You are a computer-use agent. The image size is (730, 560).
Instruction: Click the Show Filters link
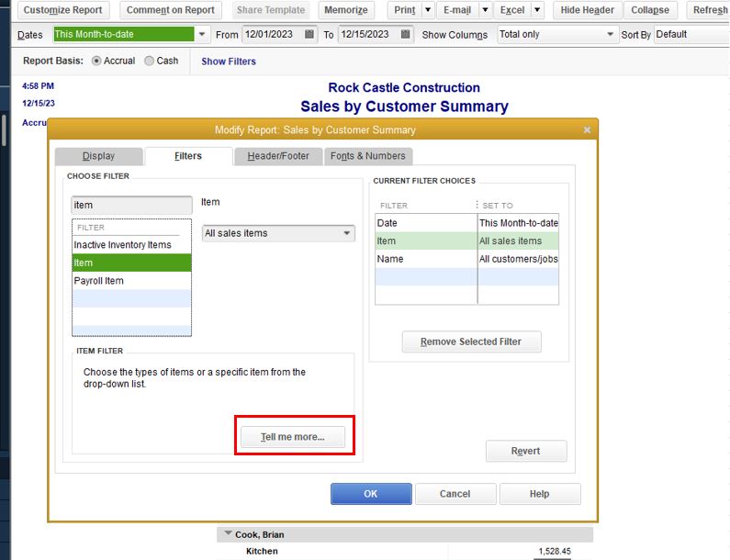coord(229,62)
